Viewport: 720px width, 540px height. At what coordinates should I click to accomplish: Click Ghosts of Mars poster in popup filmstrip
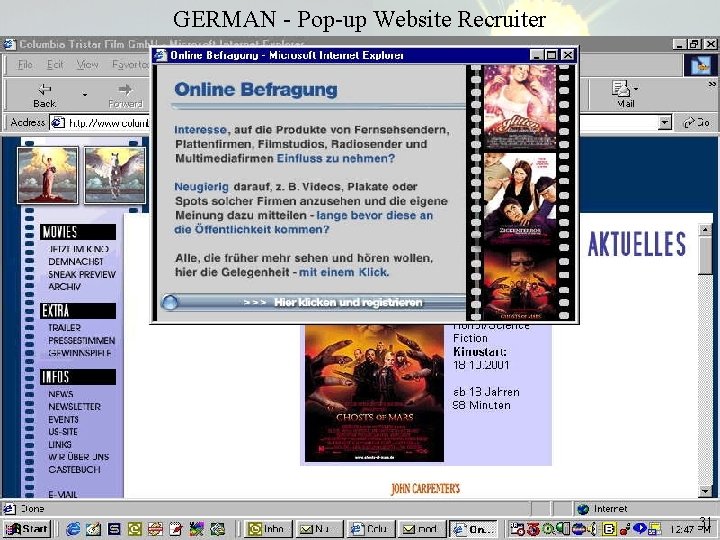[x=520, y=284]
